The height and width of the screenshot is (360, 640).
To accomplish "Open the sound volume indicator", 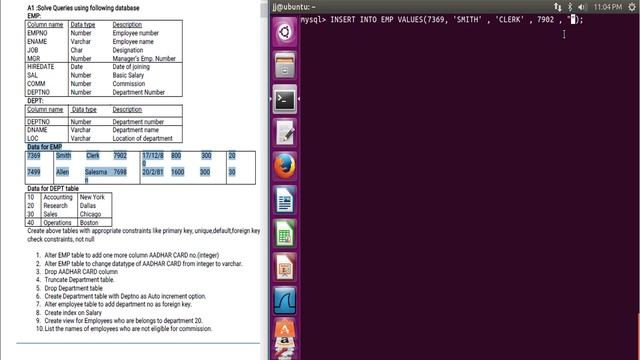I will (582, 7).
